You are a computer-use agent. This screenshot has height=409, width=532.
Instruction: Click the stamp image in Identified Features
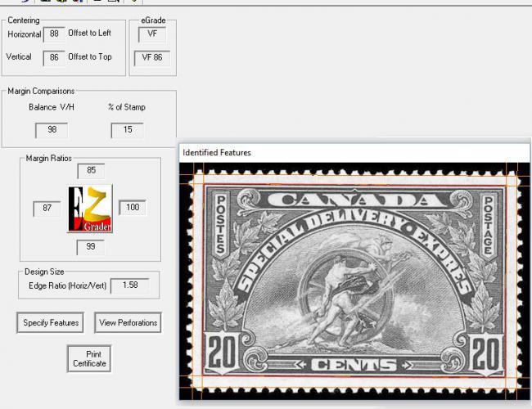tap(354, 281)
